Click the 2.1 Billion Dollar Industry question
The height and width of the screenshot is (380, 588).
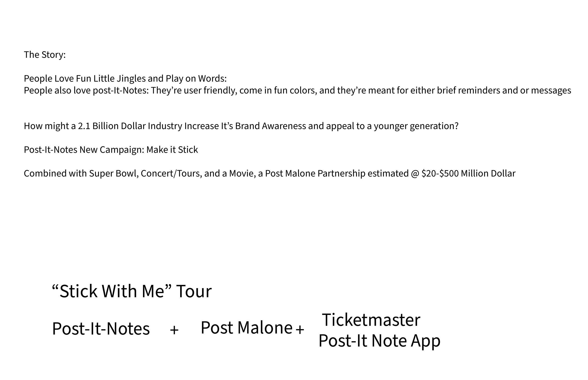[241, 126]
